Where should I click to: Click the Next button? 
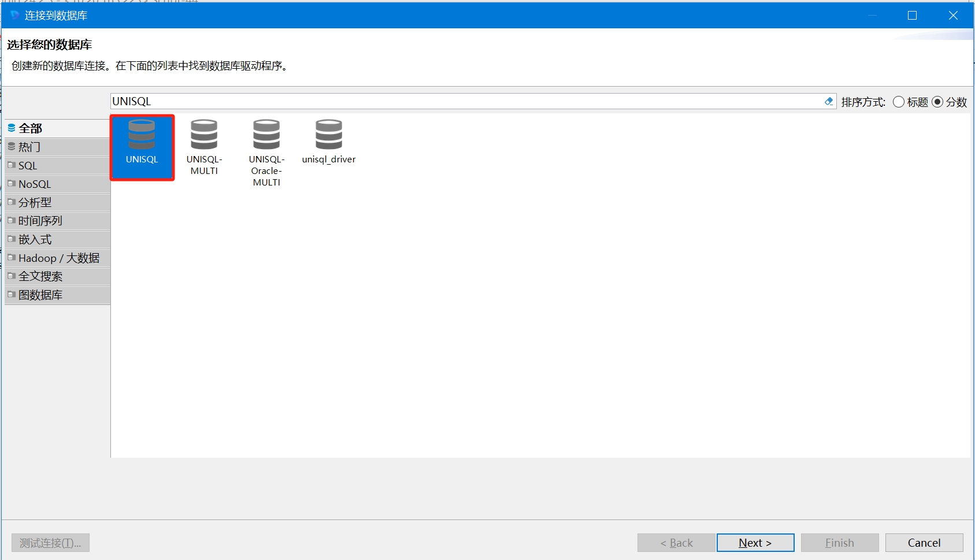tap(755, 543)
